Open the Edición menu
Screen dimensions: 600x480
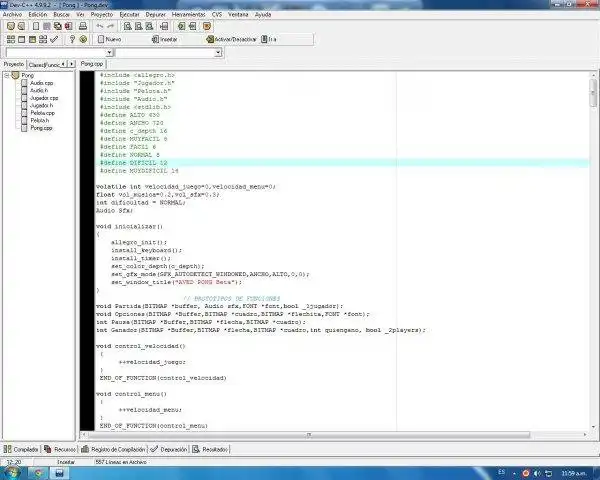tap(38, 15)
